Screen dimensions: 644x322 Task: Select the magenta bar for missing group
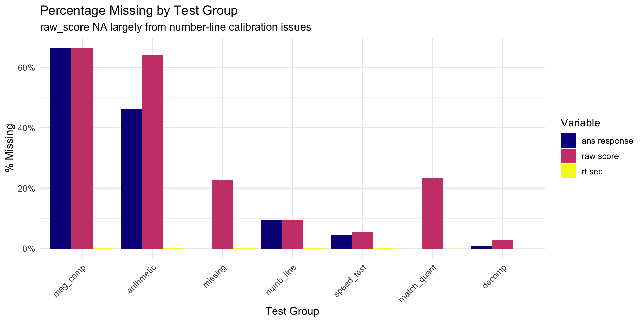coord(222,214)
